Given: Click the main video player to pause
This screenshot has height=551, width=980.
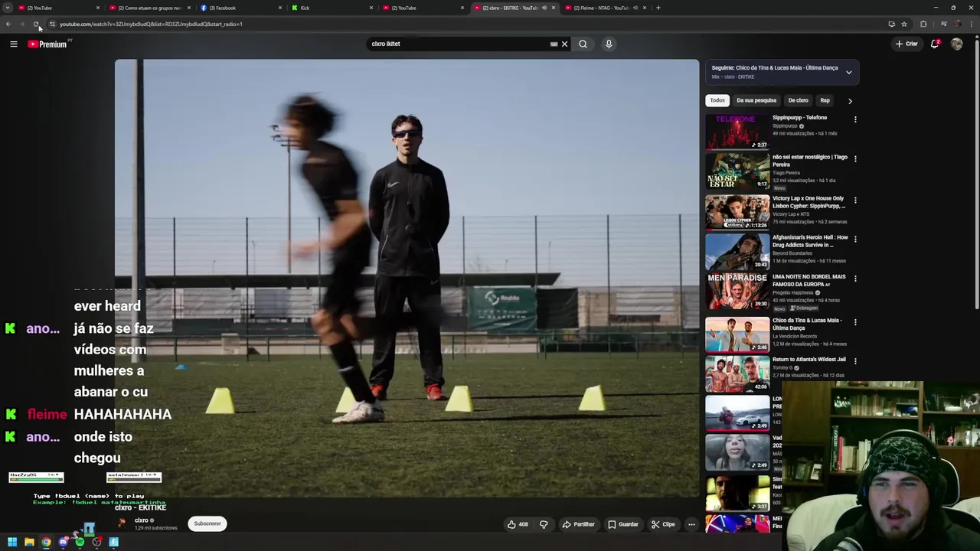Looking at the screenshot, I should tap(407, 279).
